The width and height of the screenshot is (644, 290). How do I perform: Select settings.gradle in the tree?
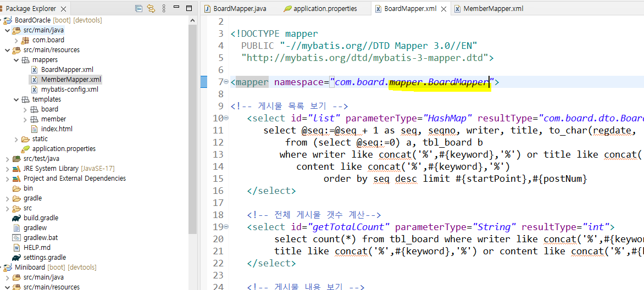(x=45, y=258)
